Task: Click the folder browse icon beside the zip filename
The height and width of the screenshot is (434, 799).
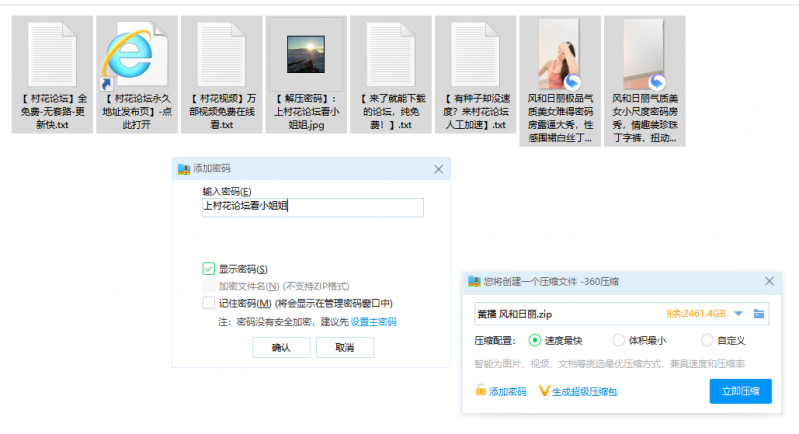Action: point(759,314)
